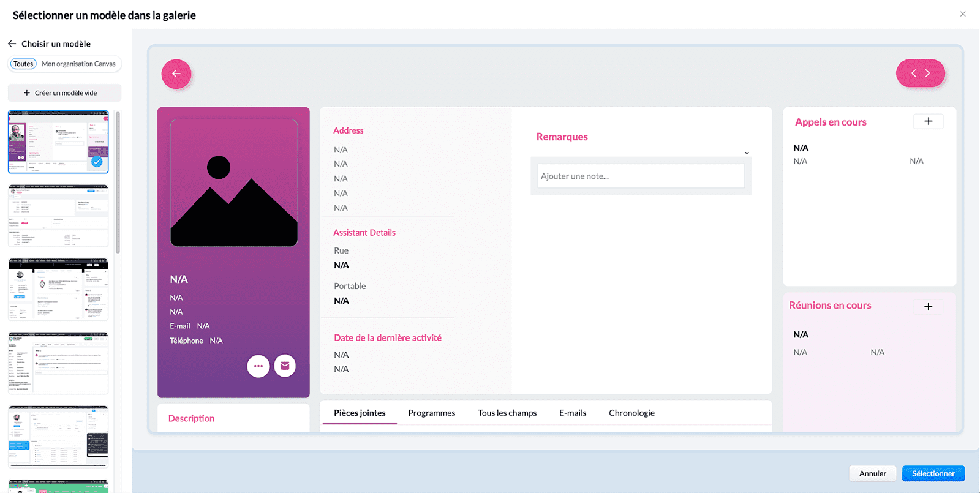Click the Address section heading
Screen dimensions: 980x493
(x=348, y=130)
